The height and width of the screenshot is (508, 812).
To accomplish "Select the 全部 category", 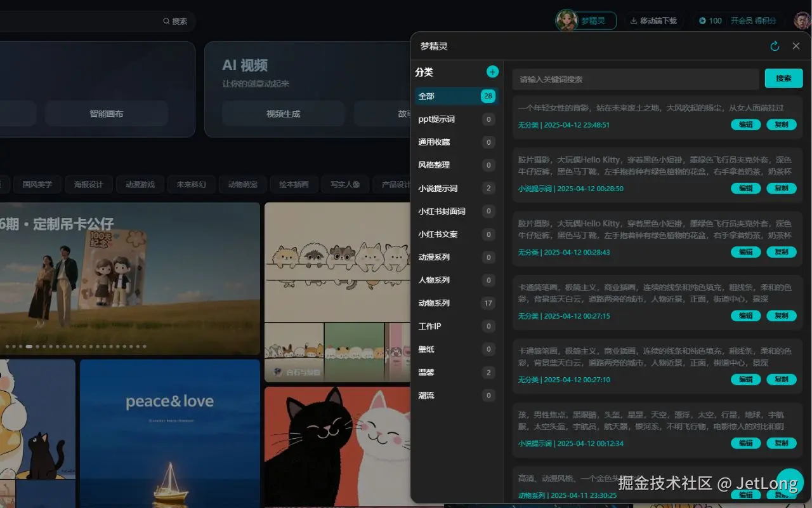I will point(455,97).
